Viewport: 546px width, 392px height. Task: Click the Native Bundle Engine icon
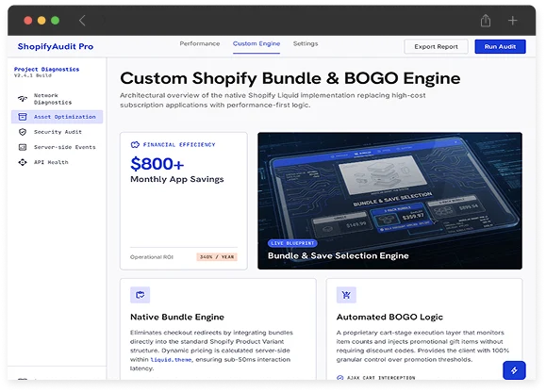(140, 295)
